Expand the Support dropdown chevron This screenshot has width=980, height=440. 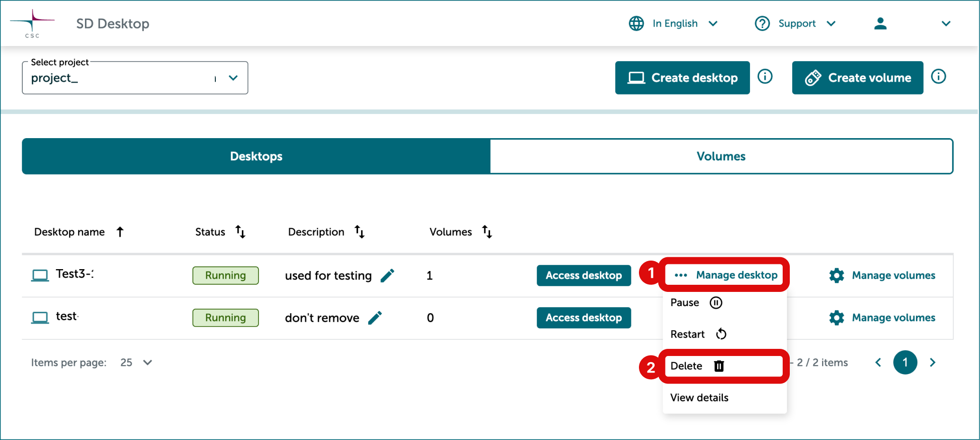click(831, 23)
